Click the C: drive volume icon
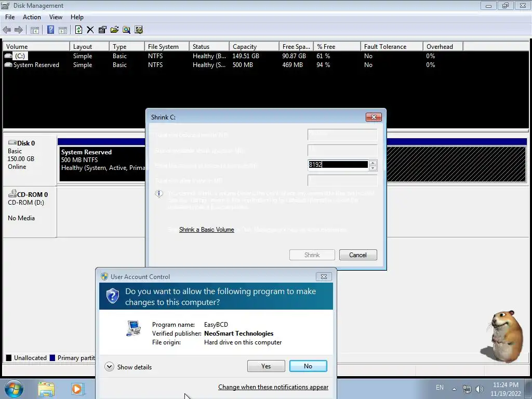532x399 pixels. click(8, 56)
